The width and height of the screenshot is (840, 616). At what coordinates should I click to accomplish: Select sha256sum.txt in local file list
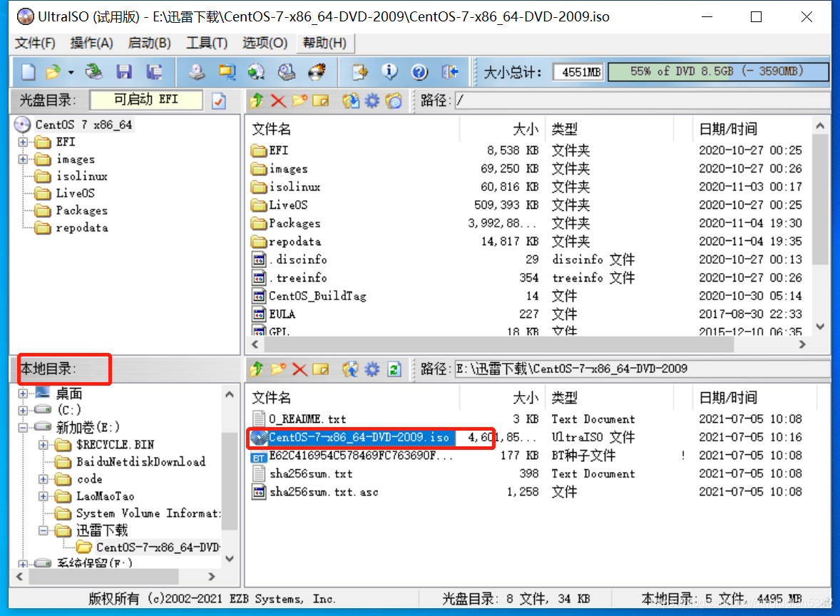click(x=311, y=473)
